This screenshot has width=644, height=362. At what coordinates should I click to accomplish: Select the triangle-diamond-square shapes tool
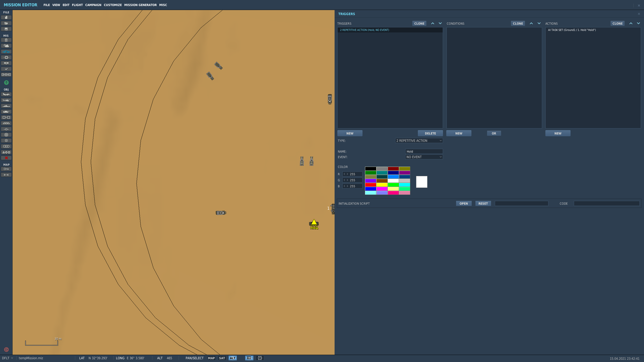tap(6, 152)
